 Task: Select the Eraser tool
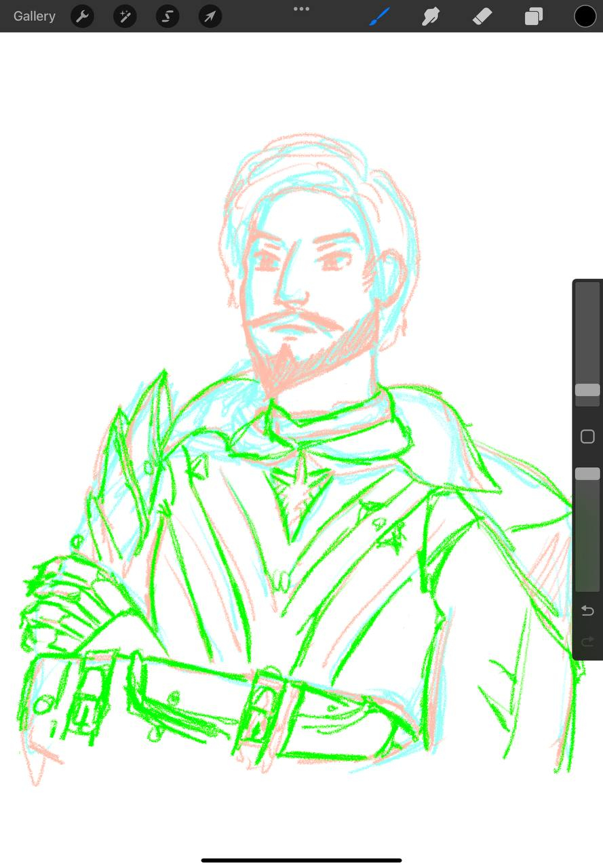tap(482, 16)
